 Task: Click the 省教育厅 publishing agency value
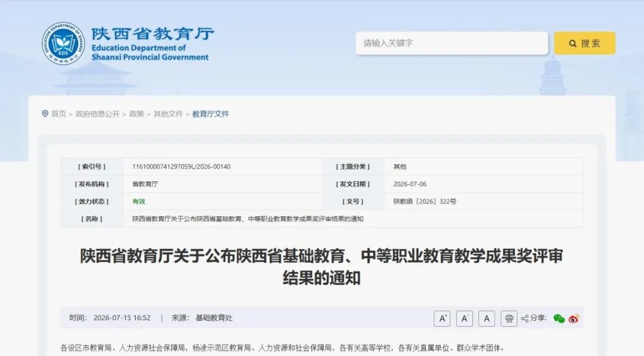[x=145, y=184]
